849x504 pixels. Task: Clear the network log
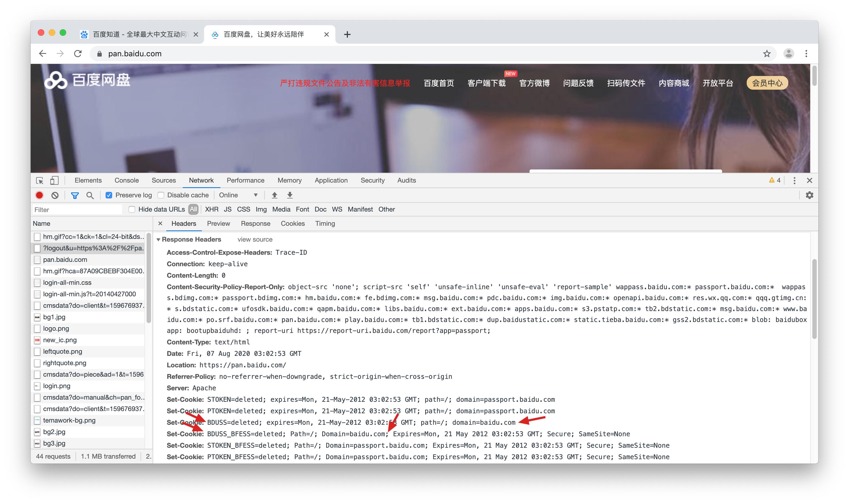coord(55,195)
